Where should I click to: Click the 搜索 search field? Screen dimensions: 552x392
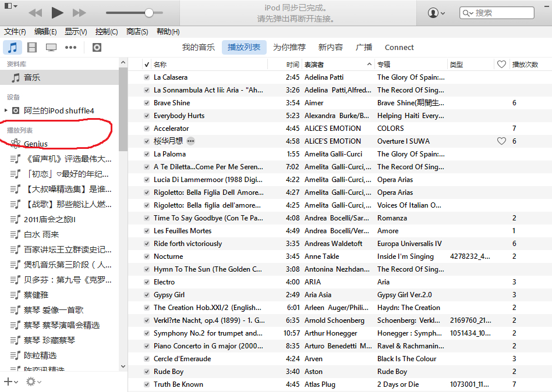point(497,13)
